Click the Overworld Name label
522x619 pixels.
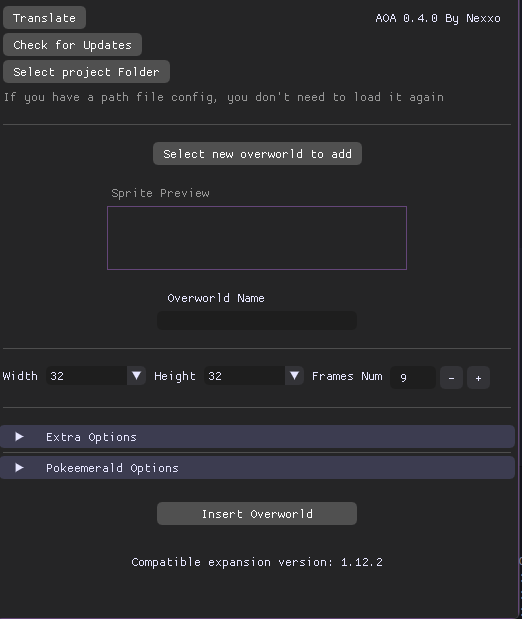(x=216, y=298)
